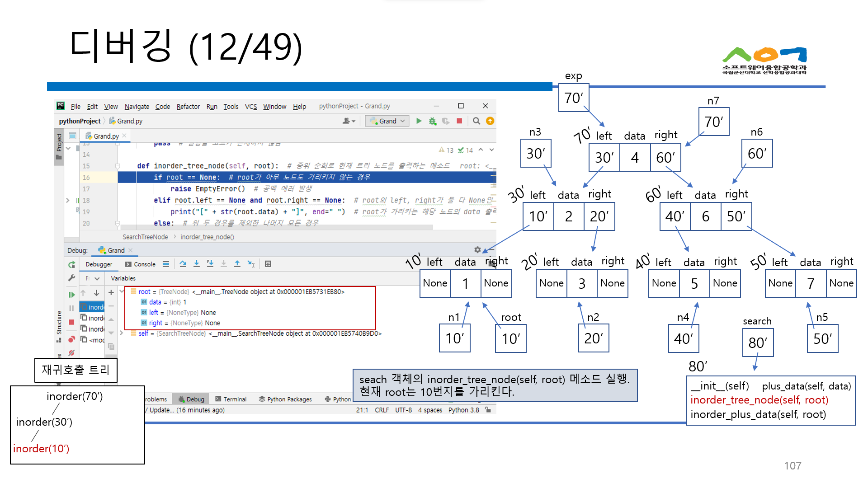Open debug panel settings gear icon
Viewport: 868px width, 488px height.
pyautogui.click(x=477, y=249)
